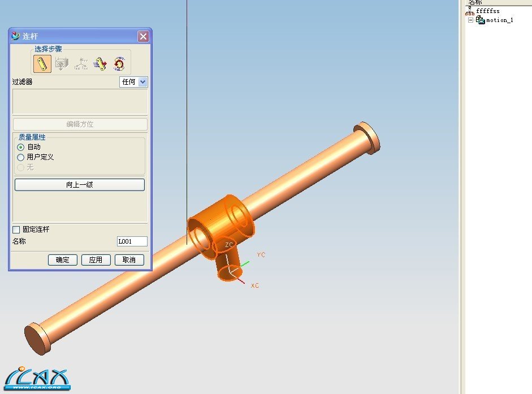532x394 pixels.
Task: Select the initial rotation velocity step icon
Action: 119,64
